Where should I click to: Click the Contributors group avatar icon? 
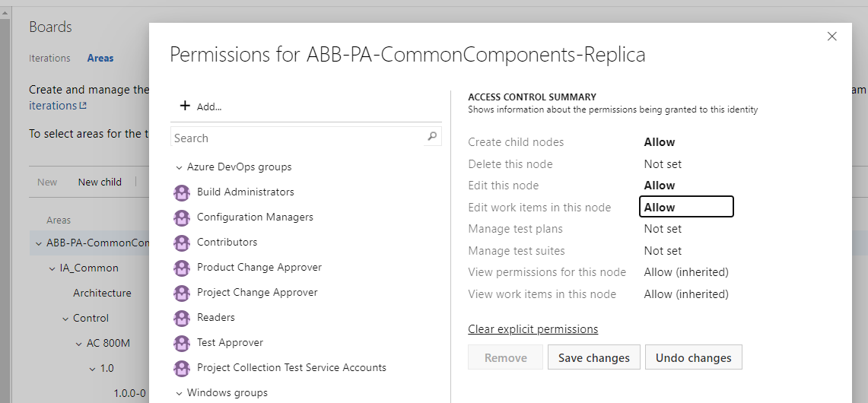click(x=182, y=243)
